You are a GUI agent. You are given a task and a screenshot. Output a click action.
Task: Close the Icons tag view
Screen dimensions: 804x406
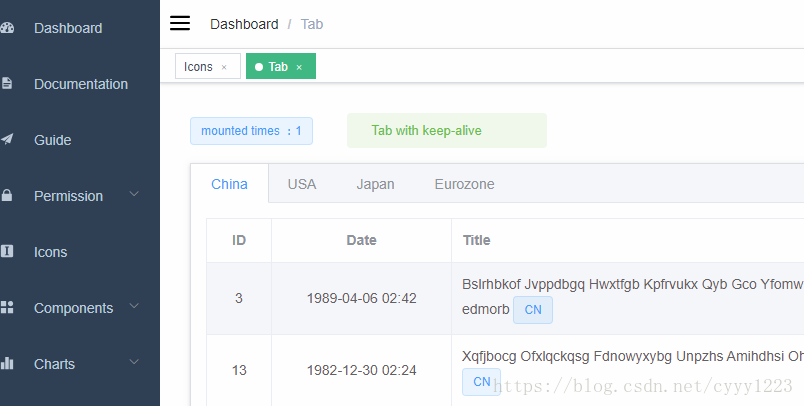tap(224, 67)
